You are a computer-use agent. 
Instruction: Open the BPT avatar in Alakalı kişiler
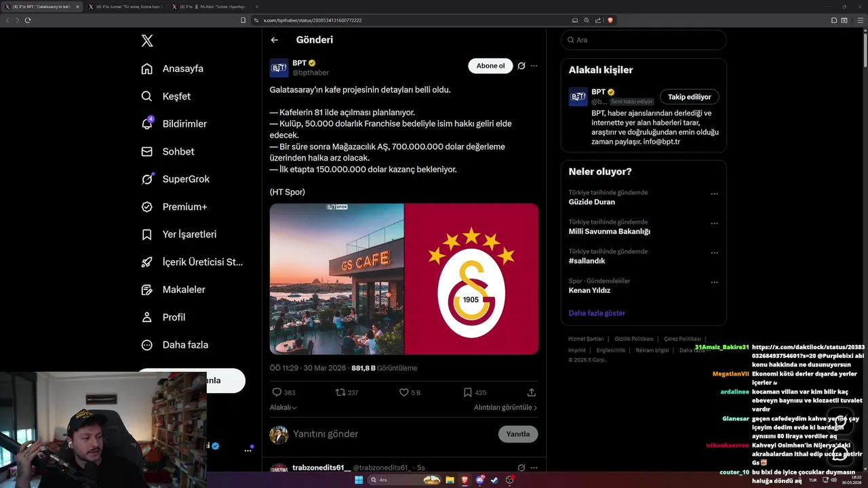coord(578,97)
